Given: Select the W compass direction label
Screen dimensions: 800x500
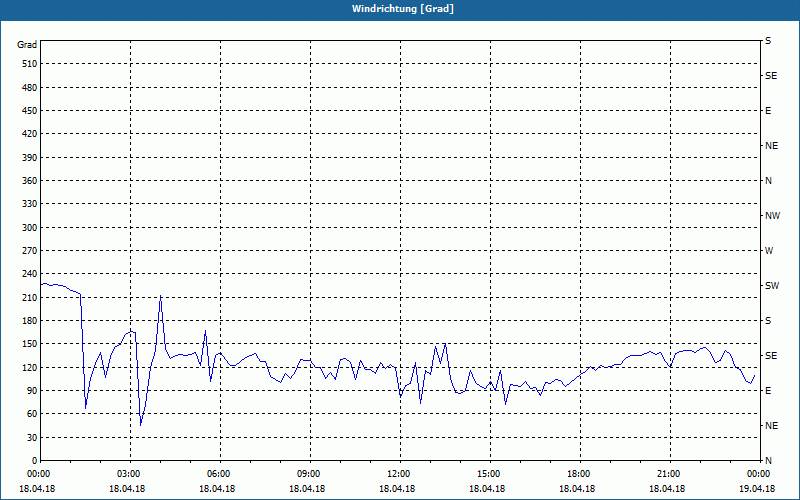Looking at the screenshot, I should coord(769,251).
